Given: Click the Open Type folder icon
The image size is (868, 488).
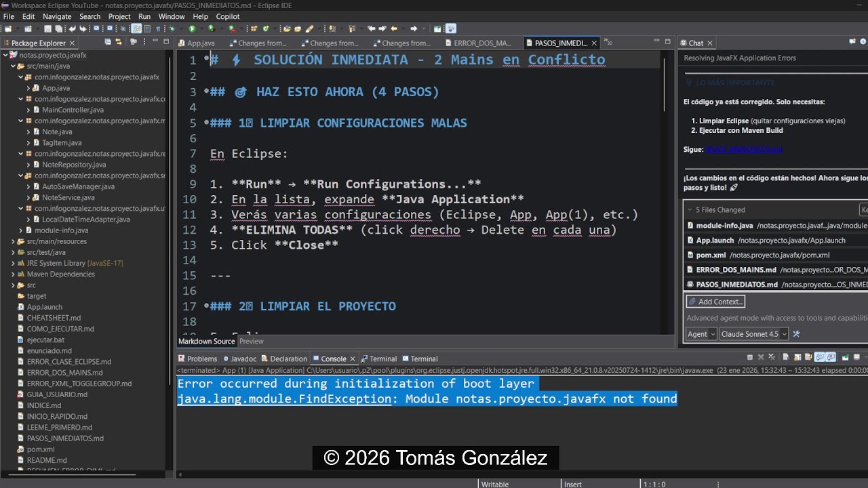Looking at the screenshot, I should (x=287, y=29).
